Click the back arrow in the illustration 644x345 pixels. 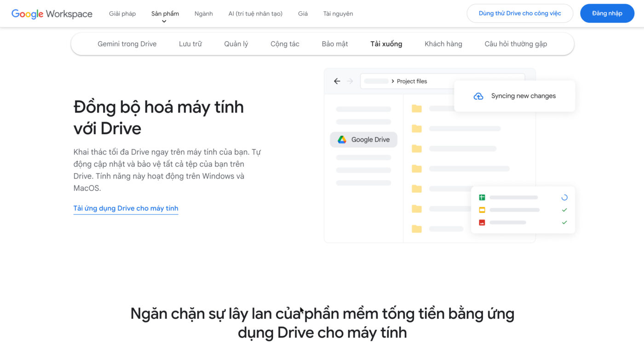pos(337,81)
